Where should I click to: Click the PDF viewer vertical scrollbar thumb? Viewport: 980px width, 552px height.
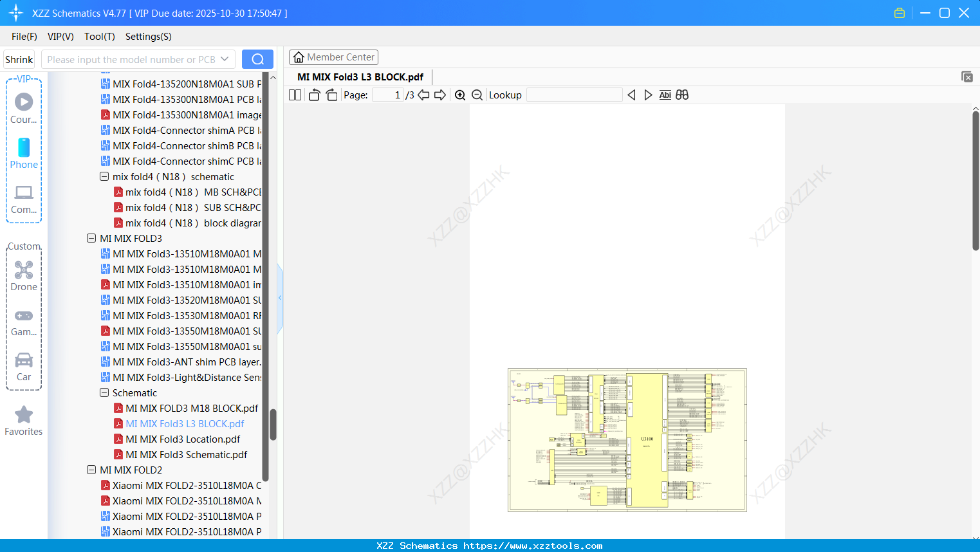(x=975, y=181)
